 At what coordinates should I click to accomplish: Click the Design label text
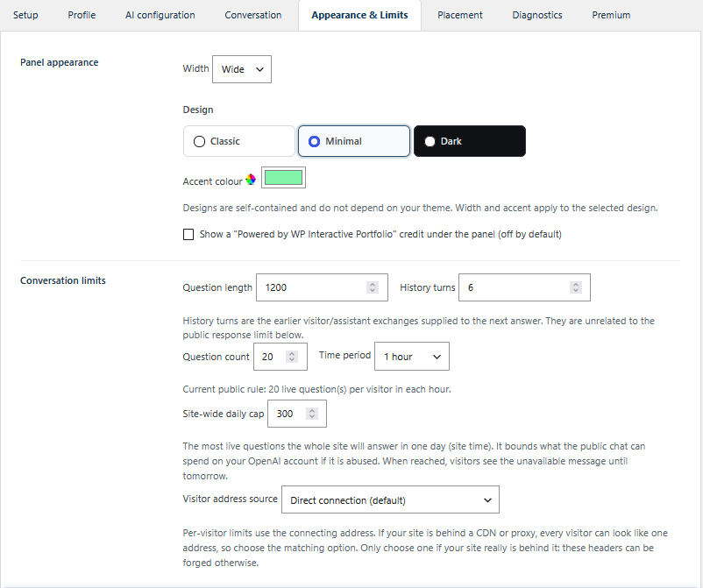[198, 110]
